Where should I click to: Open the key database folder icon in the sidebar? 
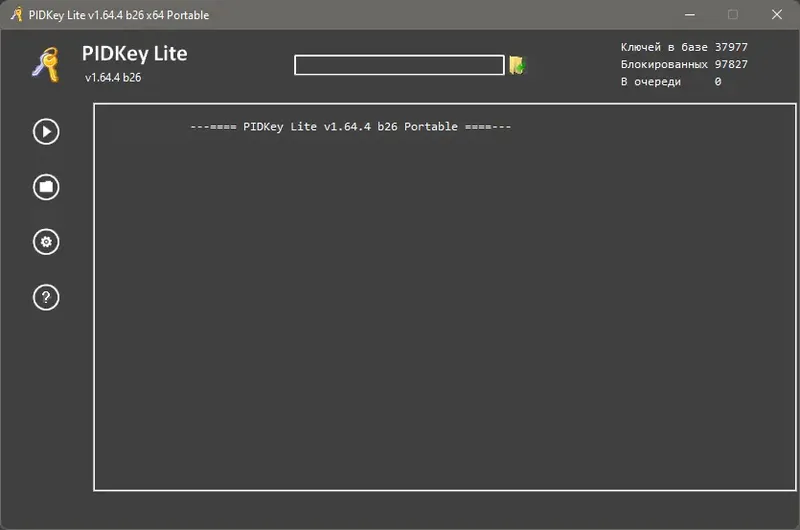(46, 187)
